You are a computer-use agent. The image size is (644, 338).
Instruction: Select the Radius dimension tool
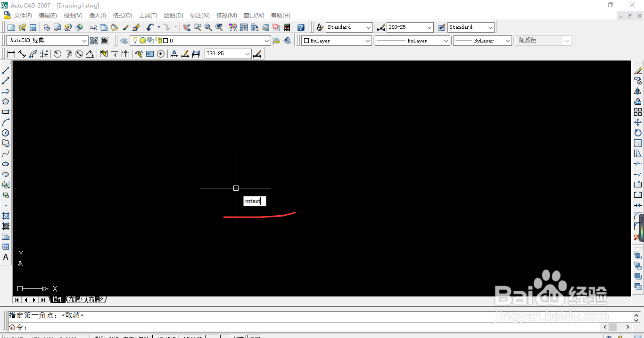[x=58, y=54]
